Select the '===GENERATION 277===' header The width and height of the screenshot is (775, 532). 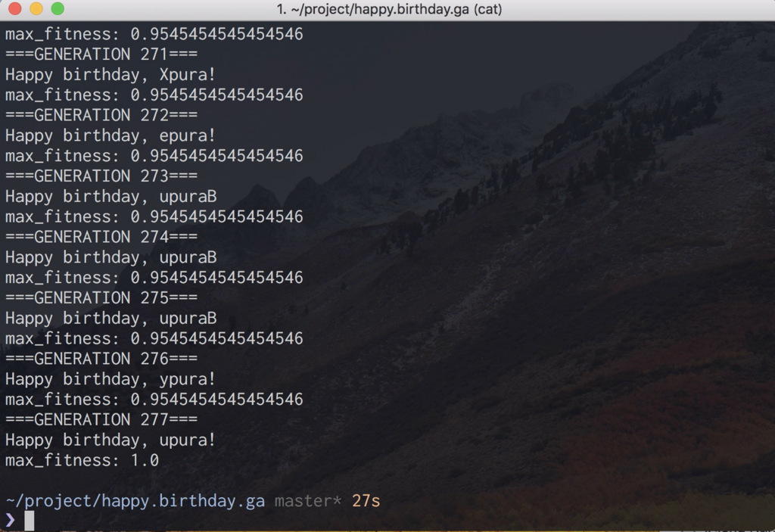(101, 420)
